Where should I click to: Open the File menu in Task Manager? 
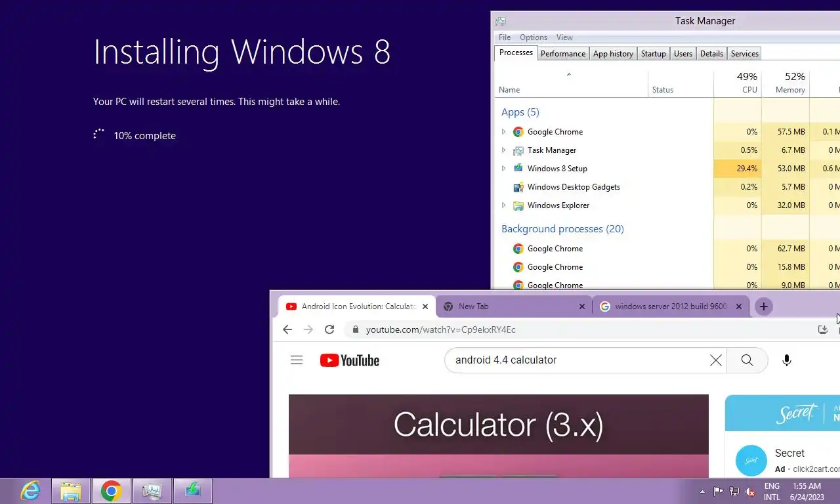click(x=505, y=37)
